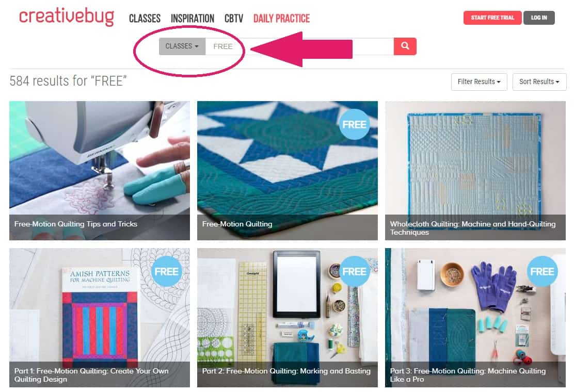
Task: Open the Wholecloth Quilting class thumbnail
Action: click(475, 170)
